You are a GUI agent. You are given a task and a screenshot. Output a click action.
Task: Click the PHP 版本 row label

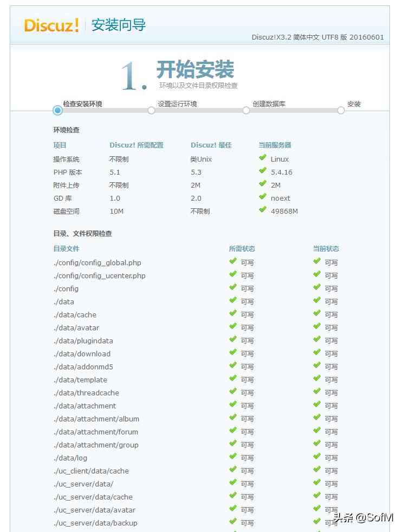click(68, 172)
